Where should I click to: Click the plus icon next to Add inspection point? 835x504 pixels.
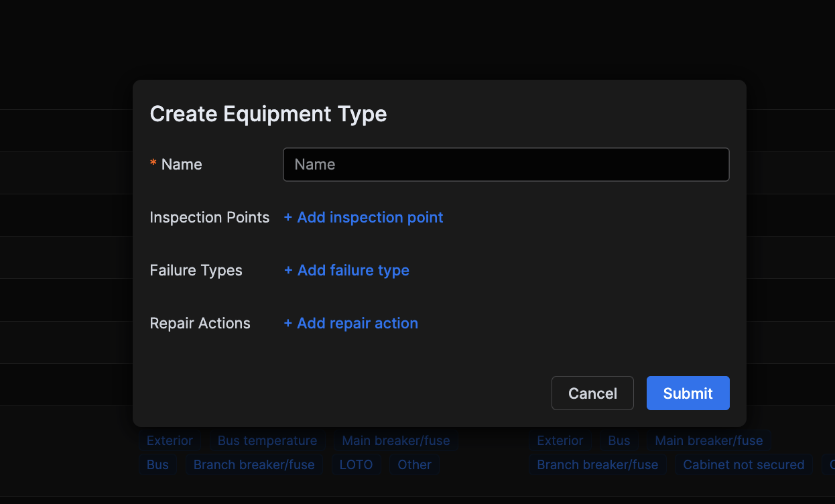pos(288,217)
